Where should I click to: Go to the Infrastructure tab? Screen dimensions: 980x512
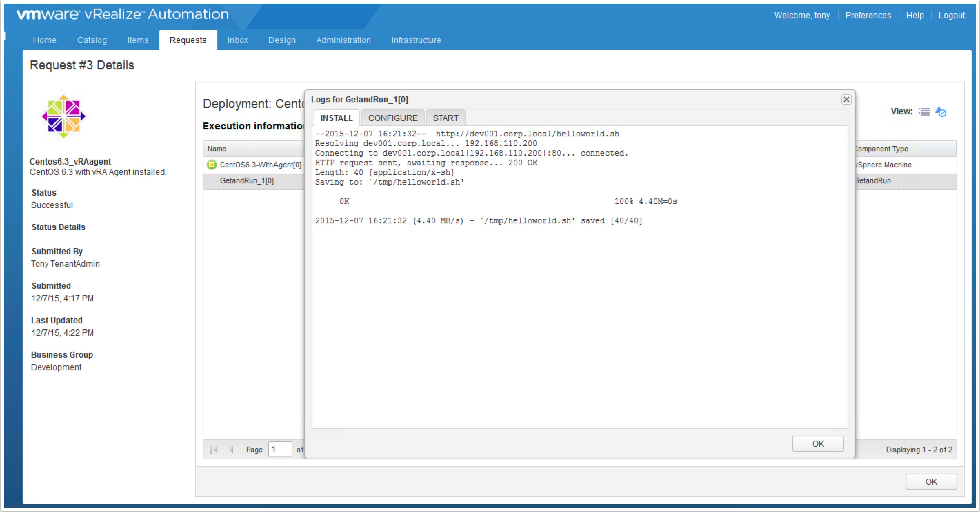click(416, 40)
